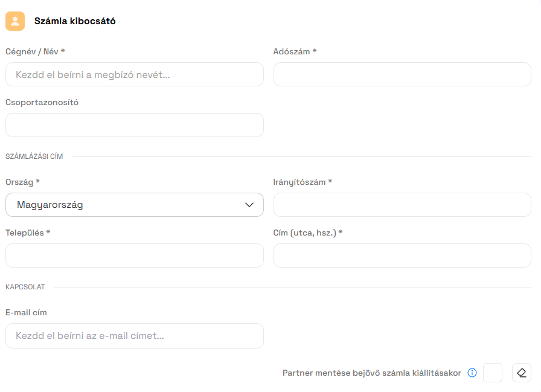Click into the Adószám input field

[402, 74]
